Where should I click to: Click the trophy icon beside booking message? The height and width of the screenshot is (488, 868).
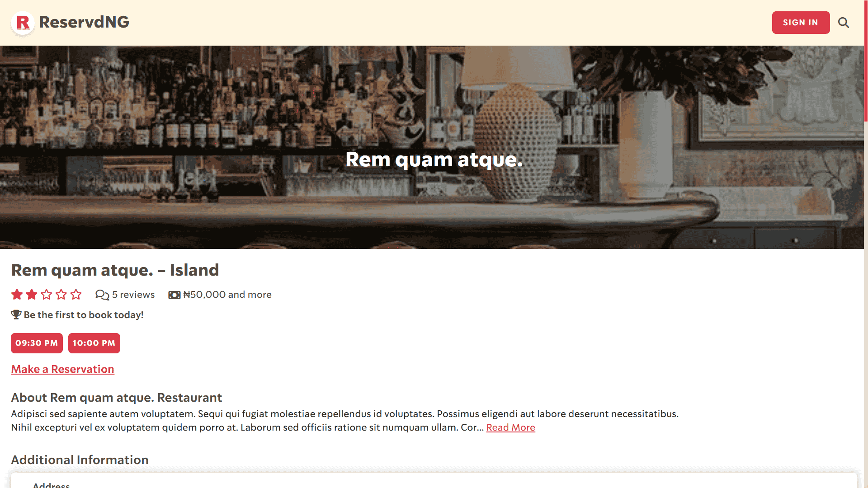[x=16, y=314]
